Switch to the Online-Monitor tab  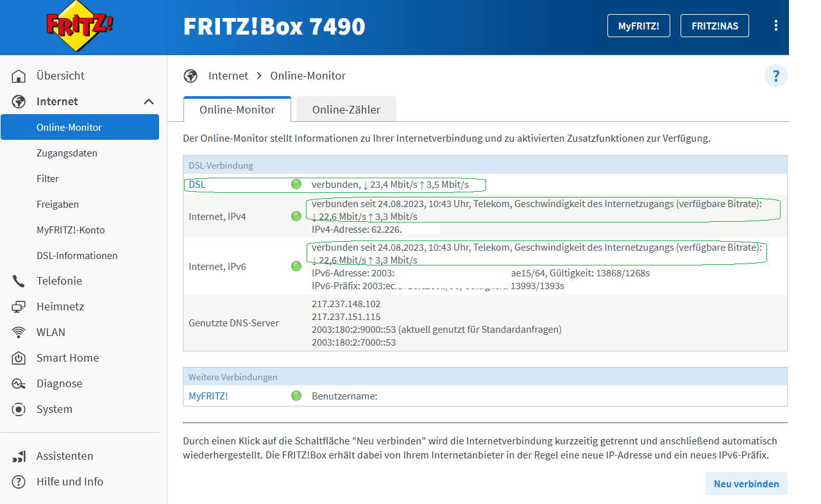pos(237,110)
